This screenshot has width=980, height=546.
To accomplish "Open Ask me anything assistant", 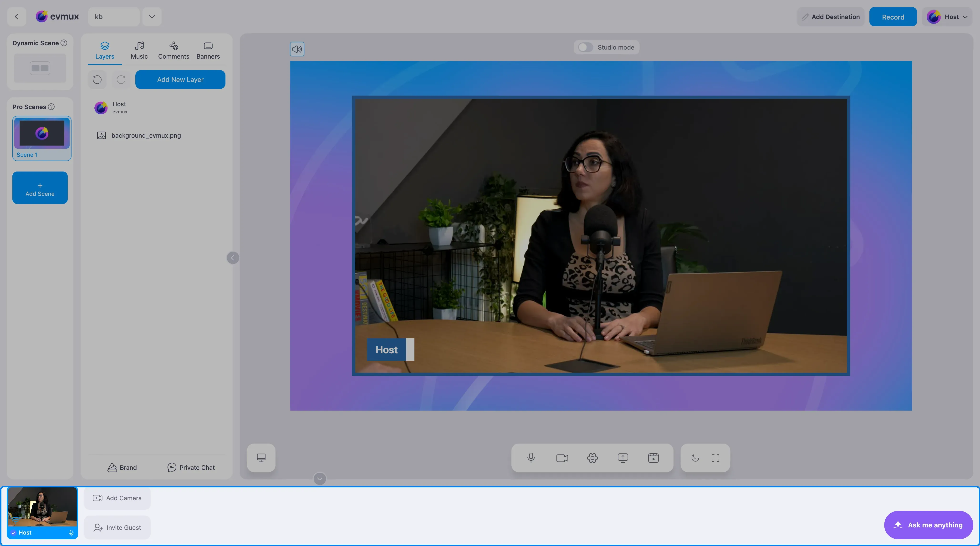I will point(929,525).
